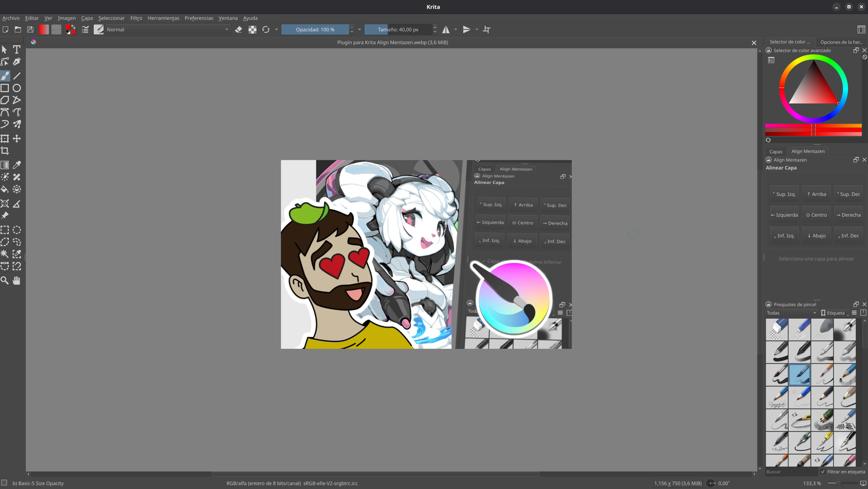Image resolution: width=868 pixels, height=489 pixels.
Task: Toggle eraser mode in top toolbar
Action: tap(238, 30)
